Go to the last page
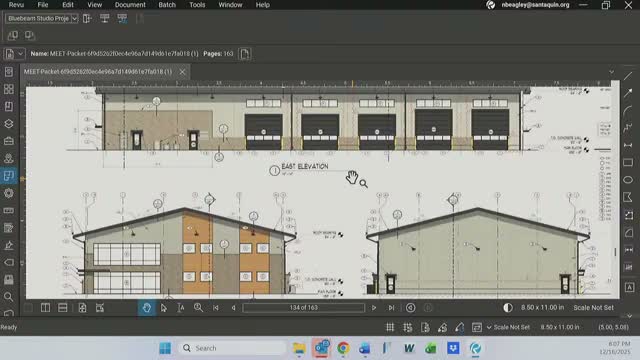Viewport: 640px width, 360px height. click(391, 308)
